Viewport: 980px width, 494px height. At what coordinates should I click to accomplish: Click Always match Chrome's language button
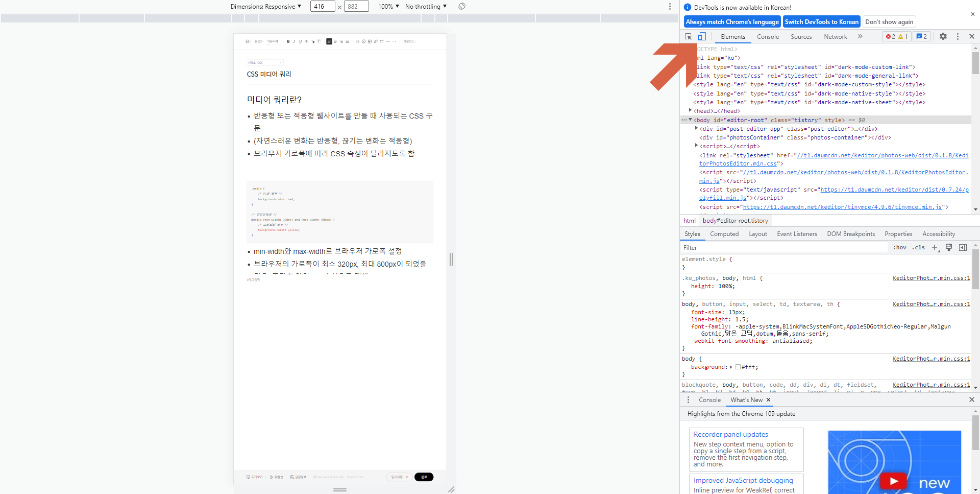[x=732, y=21]
